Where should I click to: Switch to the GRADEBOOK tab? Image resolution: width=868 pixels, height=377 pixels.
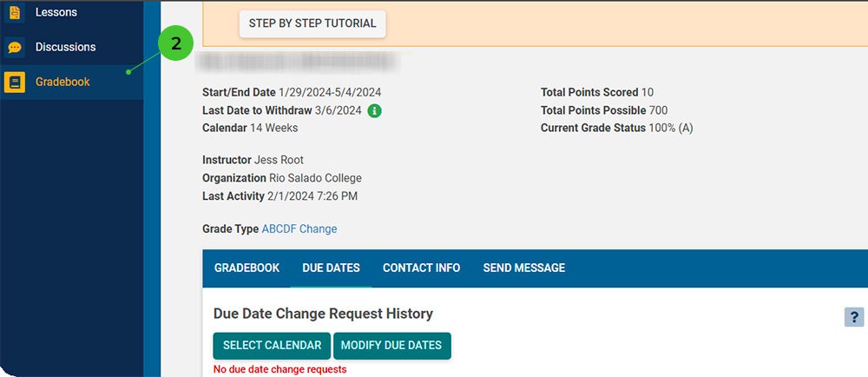[x=247, y=268]
